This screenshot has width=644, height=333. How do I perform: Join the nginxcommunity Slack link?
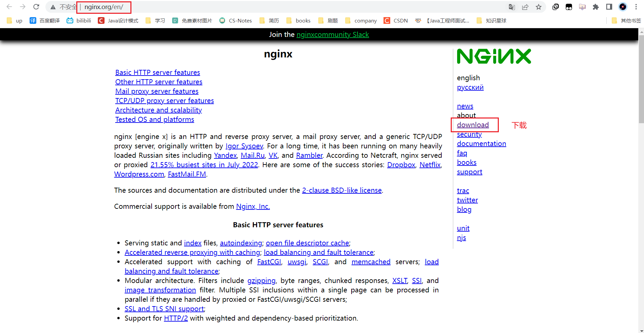[x=333, y=34]
